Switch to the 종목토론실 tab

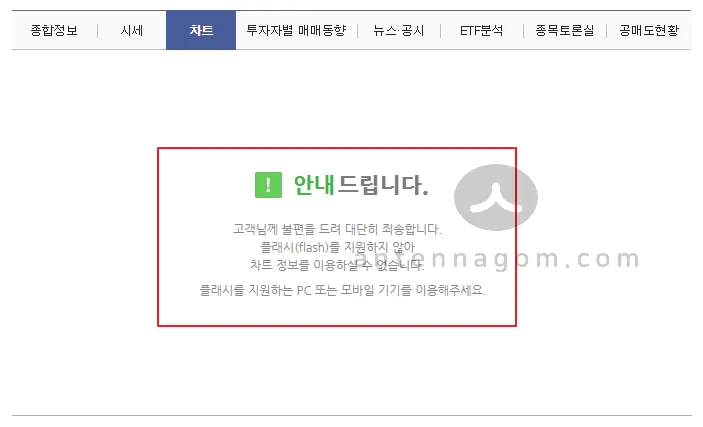[x=564, y=30]
